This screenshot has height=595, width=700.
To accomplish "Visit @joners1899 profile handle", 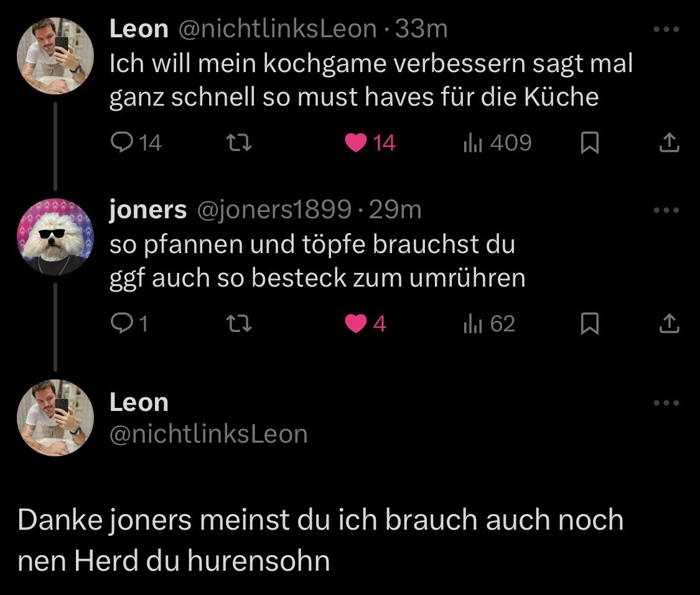I will pos(274,210).
